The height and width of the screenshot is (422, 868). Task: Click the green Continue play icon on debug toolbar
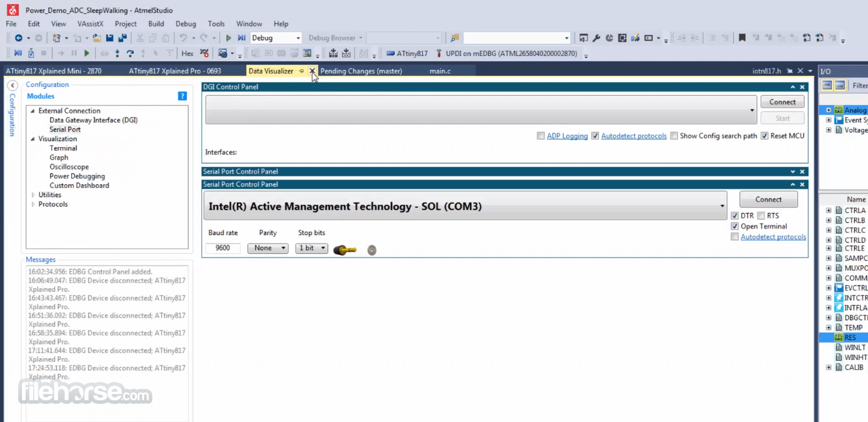(x=87, y=54)
